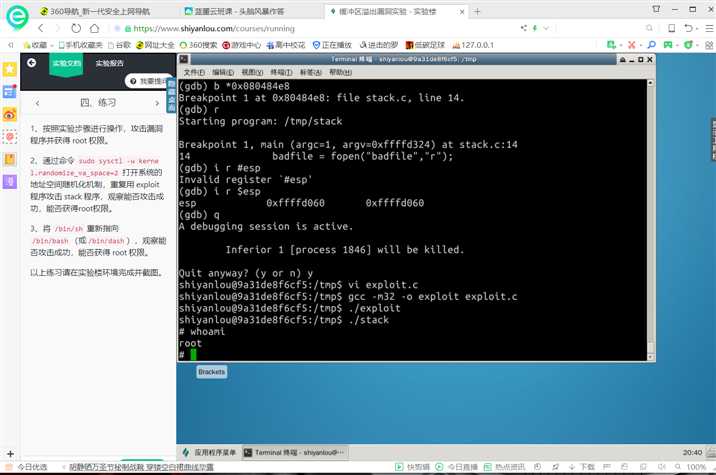Click the 360 browser logo
The height and width of the screenshot is (475, 716).
[17, 17]
